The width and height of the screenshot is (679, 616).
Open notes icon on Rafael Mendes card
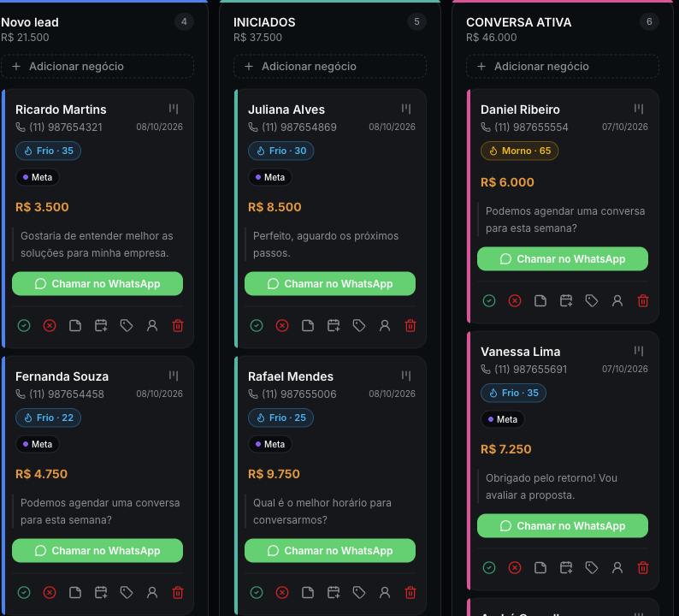click(x=308, y=592)
